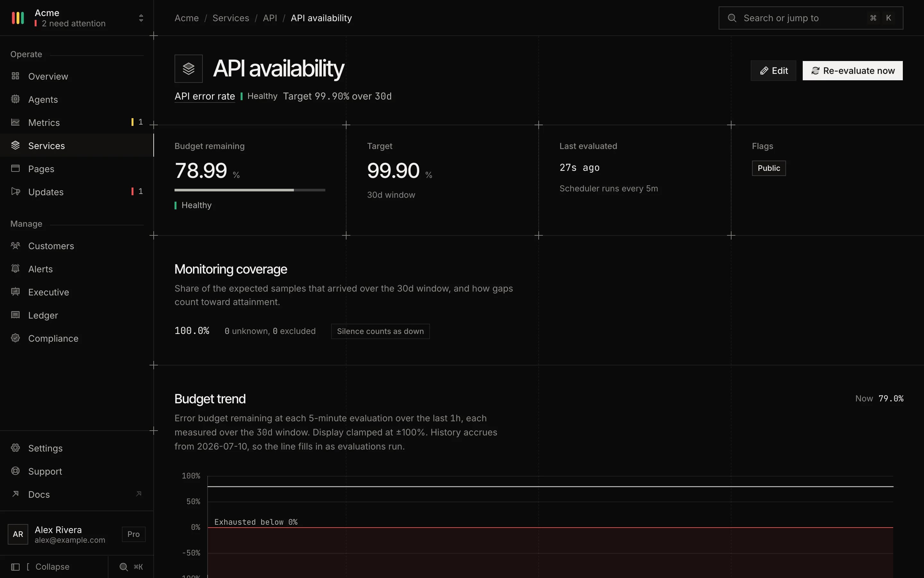Open the Metrics chart icon
Viewport: 924px width, 578px height.
15,122
